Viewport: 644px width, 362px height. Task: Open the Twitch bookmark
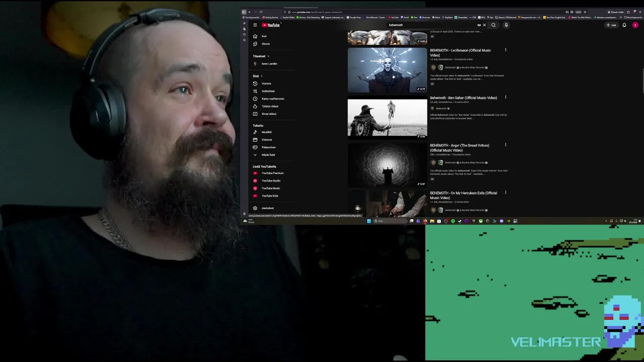pos(404,17)
